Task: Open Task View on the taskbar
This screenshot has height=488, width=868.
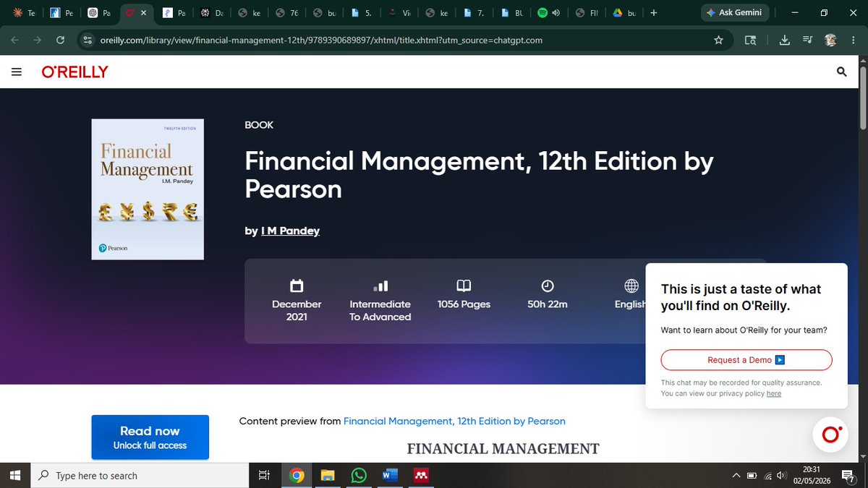Action: pos(264,475)
